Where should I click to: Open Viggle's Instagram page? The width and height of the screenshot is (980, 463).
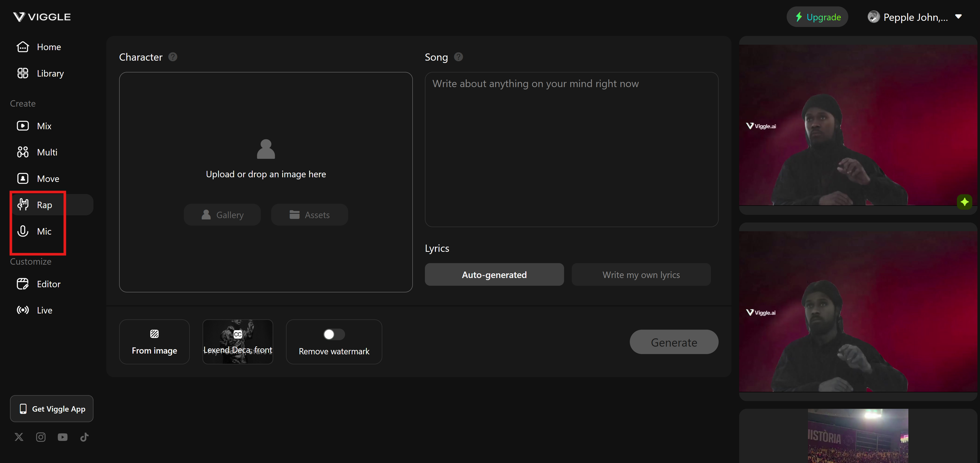(x=41, y=437)
